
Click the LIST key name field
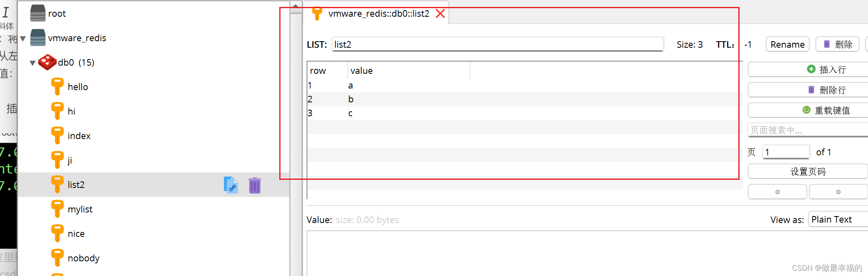tap(497, 44)
